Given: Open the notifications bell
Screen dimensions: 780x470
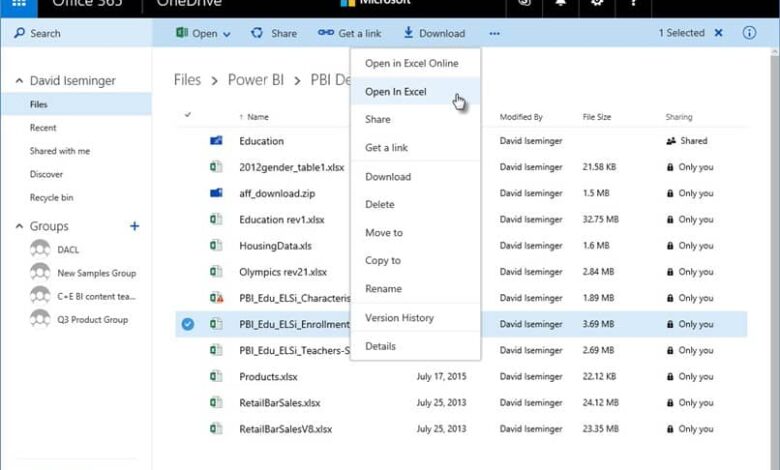Looking at the screenshot, I should click(x=561, y=3).
